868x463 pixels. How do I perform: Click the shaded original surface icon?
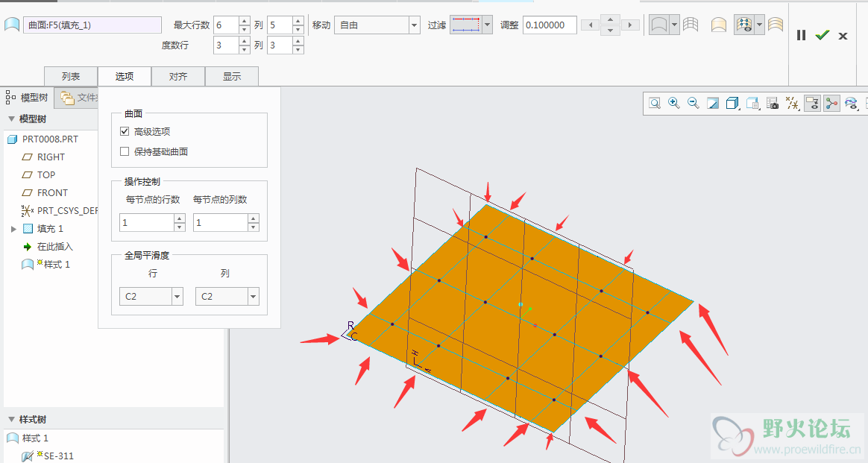[x=719, y=25]
